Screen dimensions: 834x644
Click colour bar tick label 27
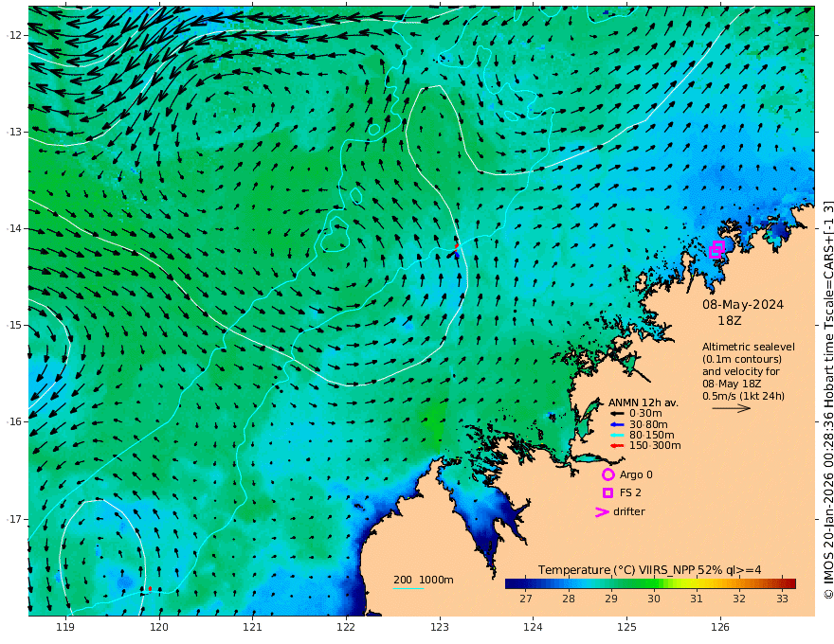(x=525, y=599)
